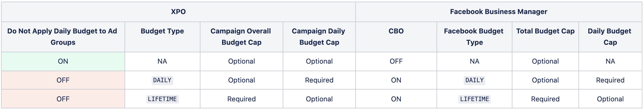Click the OFF cell in the CBO column

click(x=396, y=61)
